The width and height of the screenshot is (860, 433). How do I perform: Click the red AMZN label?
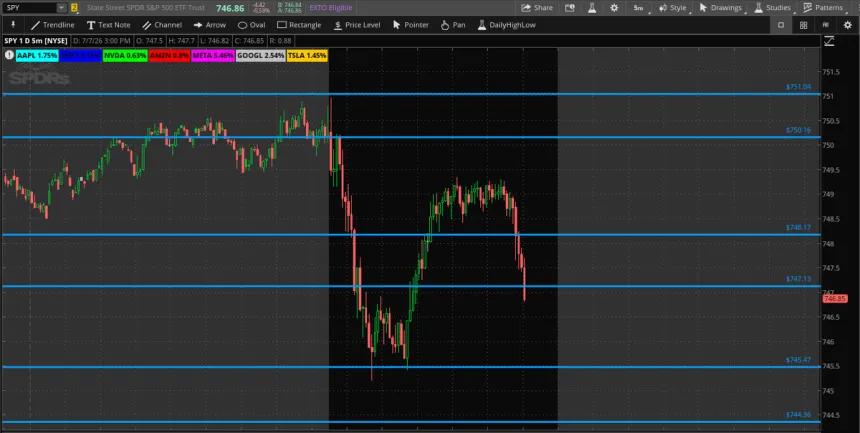coord(169,55)
